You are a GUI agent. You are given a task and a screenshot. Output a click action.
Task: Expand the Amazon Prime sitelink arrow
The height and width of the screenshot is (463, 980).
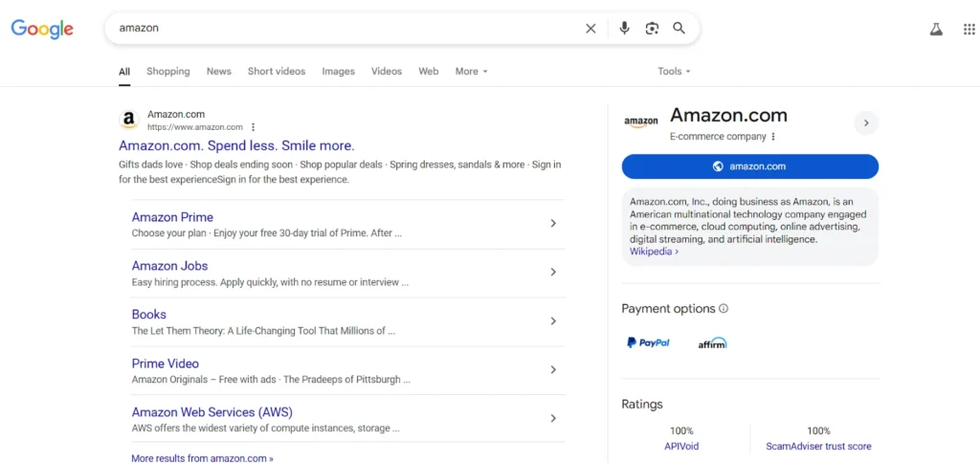(553, 224)
